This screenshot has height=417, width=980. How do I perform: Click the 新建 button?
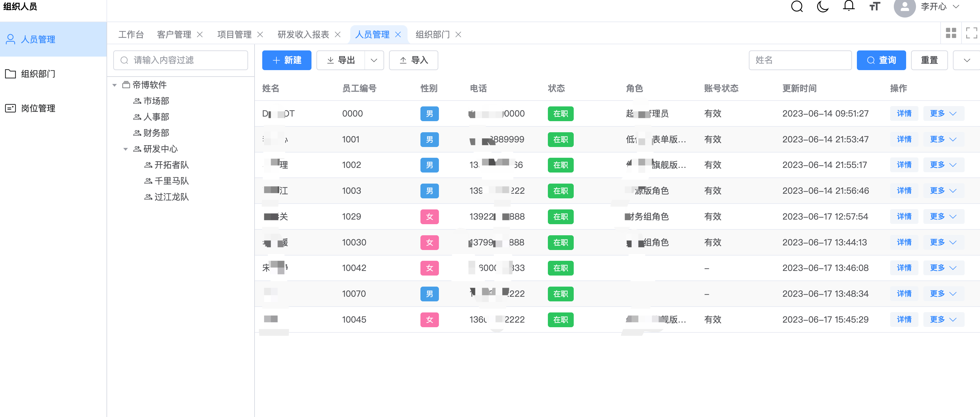(287, 60)
